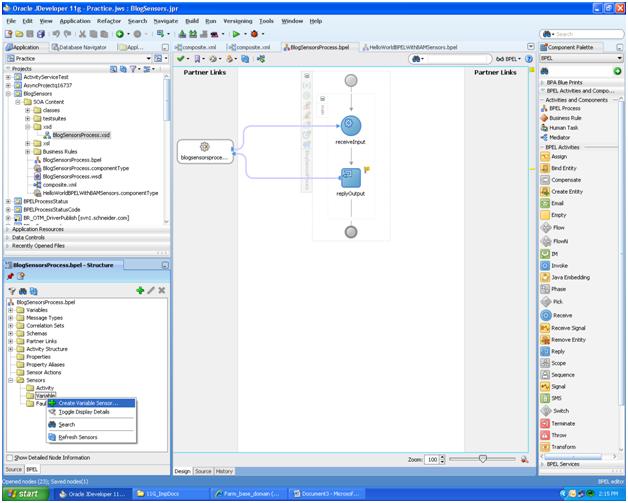This screenshot has height=503, width=628.
Task: Click the sensor flag icon beside replyOutput
Action: [366, 170]
